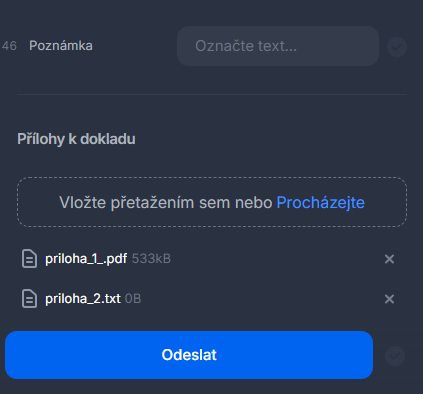This screenshot has height=394, width=423.
Task: Toggle the checkmark circle beside Poznámka field
Action: click(397, 47)
